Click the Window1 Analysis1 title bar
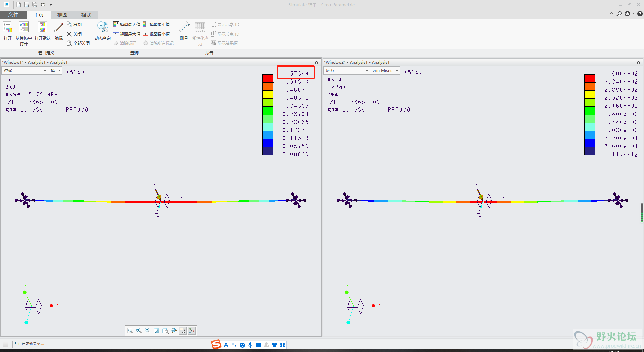Image resolution: width=644 pixels, height=352 pixels. [x=161, y=62]
